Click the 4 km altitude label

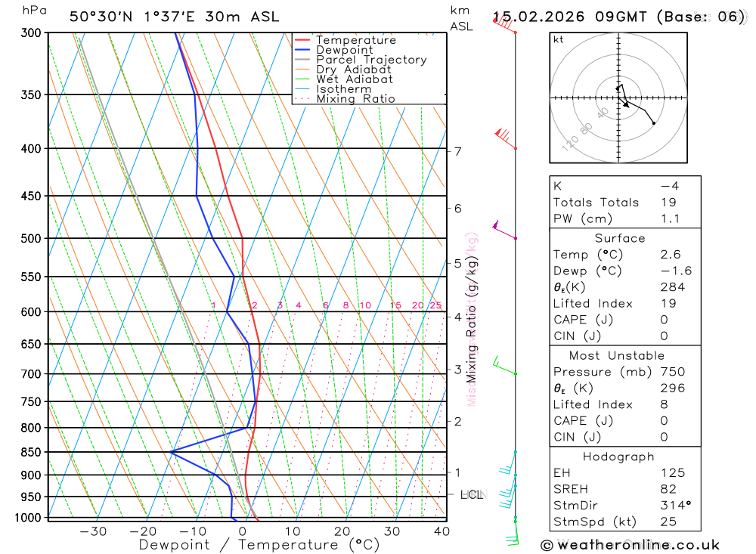(x=458, y=317)
